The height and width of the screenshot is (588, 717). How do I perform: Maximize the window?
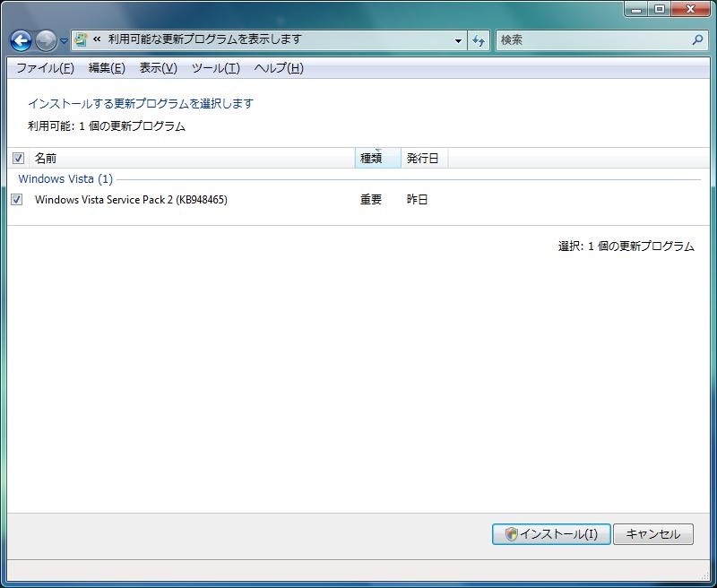tap(660, 9)
